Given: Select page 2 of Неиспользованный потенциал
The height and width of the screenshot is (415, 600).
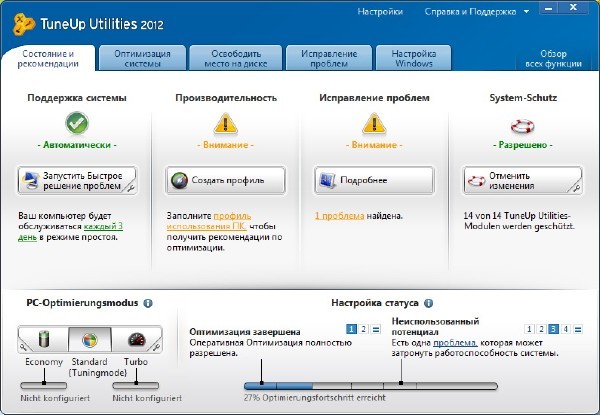Looking at the screenshot, I should [541, 329].
